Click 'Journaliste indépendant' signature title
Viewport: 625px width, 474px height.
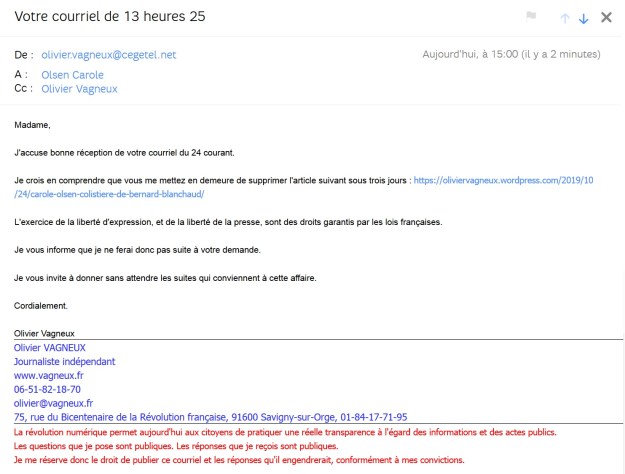[64, 362]
